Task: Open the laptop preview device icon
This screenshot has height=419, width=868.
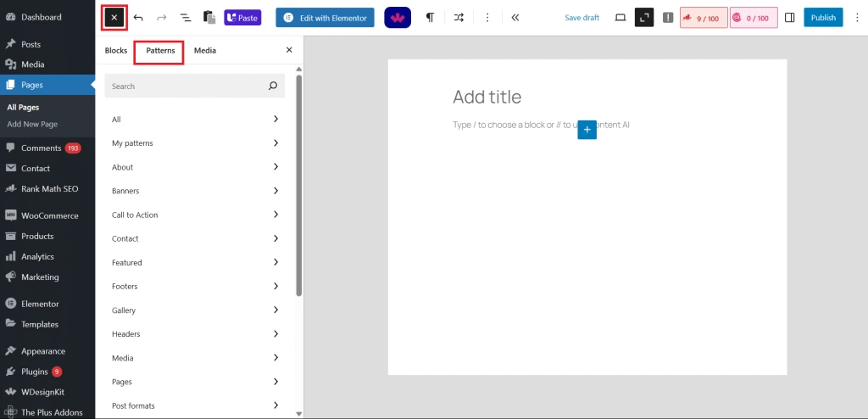Action: tap(620, 17)
